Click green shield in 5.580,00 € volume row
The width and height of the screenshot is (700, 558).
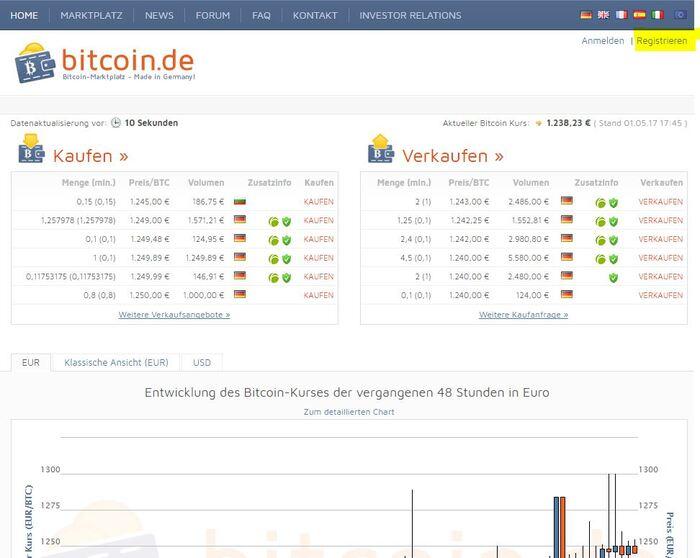pos(614,259)
